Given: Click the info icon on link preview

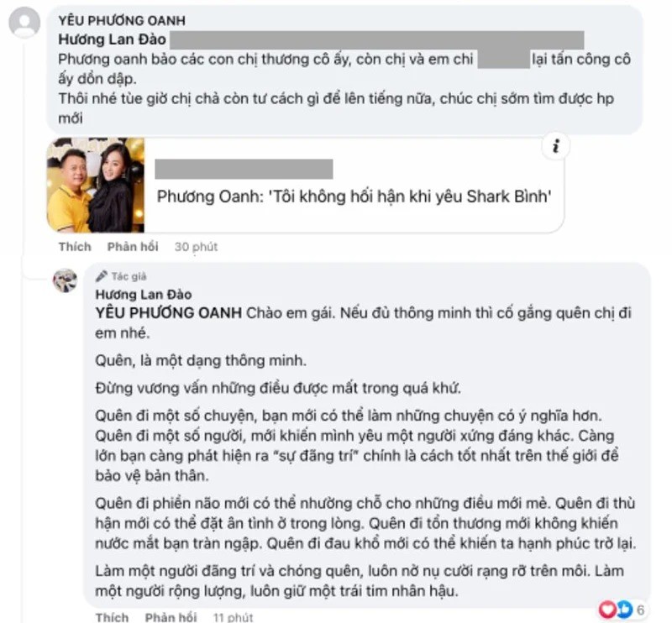Looking at the screenshot, I should tap(556, 147).
